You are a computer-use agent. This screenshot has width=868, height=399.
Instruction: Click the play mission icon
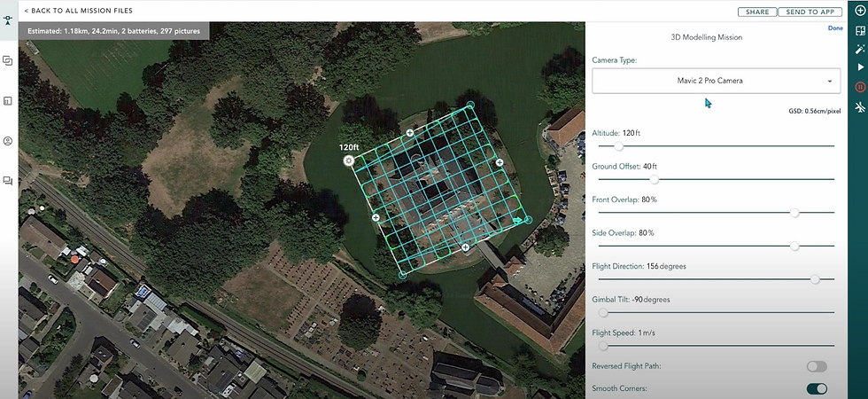click(860, 67)
